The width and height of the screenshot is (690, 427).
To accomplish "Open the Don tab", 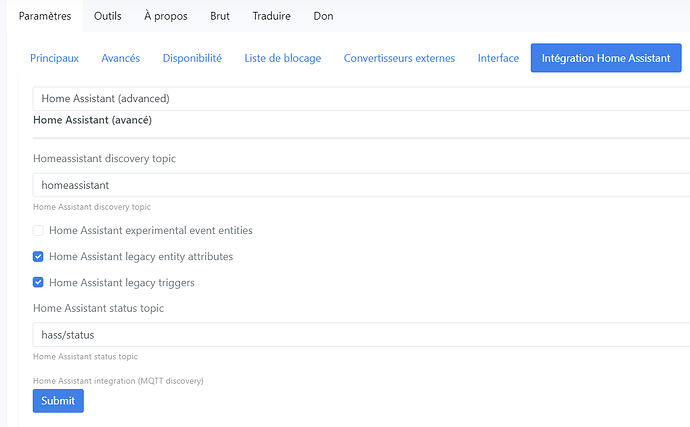I will pos(323,16).
